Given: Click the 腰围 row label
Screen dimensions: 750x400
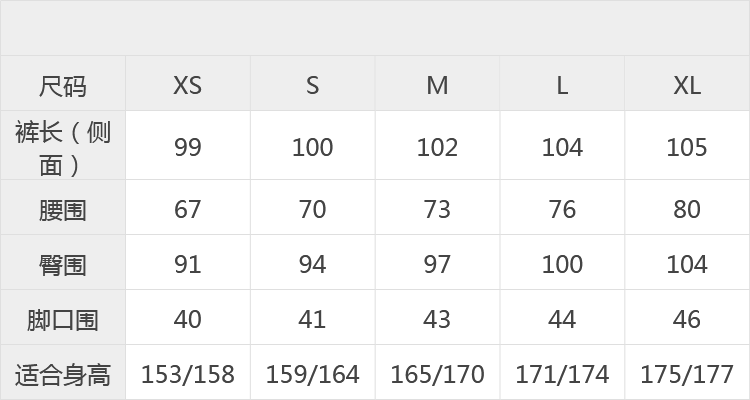Looking at the screenshot, I should pyautogui.click(x=63, y=207).
